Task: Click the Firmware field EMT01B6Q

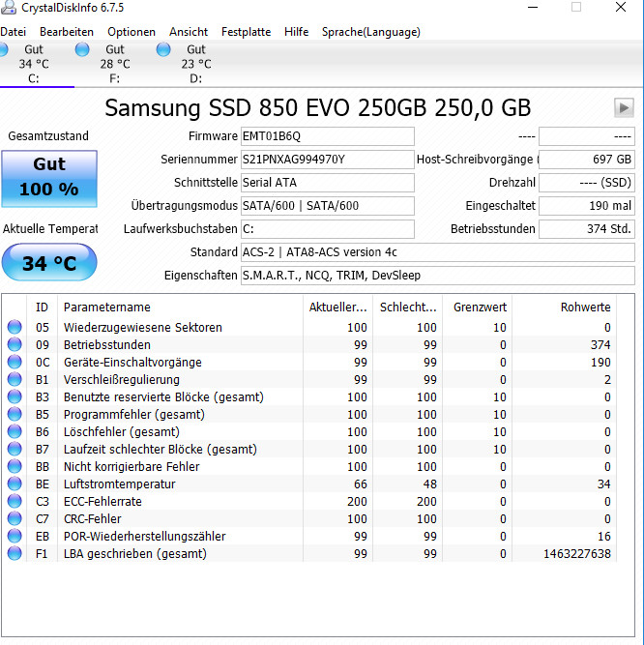Action: click(328, 136)
